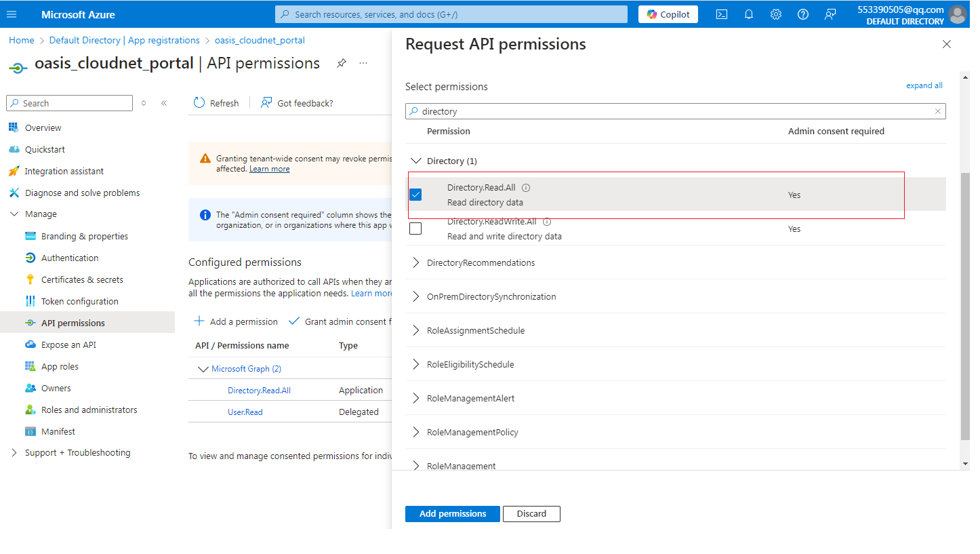
Task: Open the notifications bell
Action: coord(749,14)
